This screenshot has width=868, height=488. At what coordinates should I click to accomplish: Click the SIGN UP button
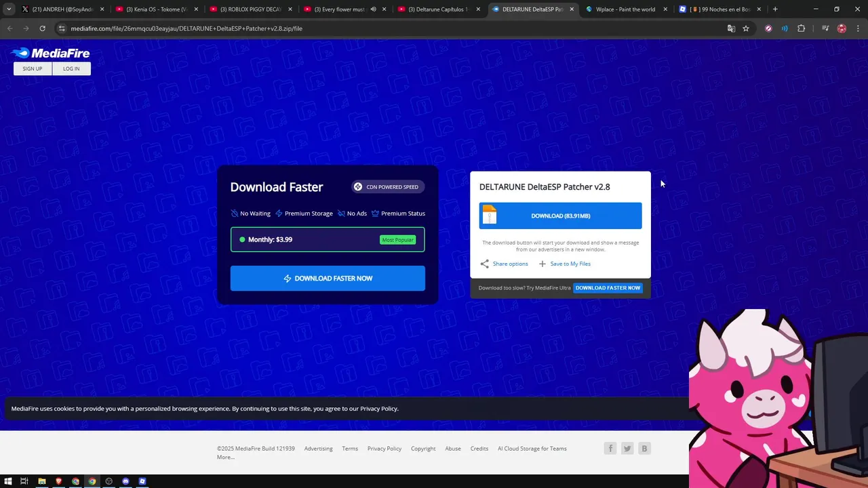tap(33, 68)
